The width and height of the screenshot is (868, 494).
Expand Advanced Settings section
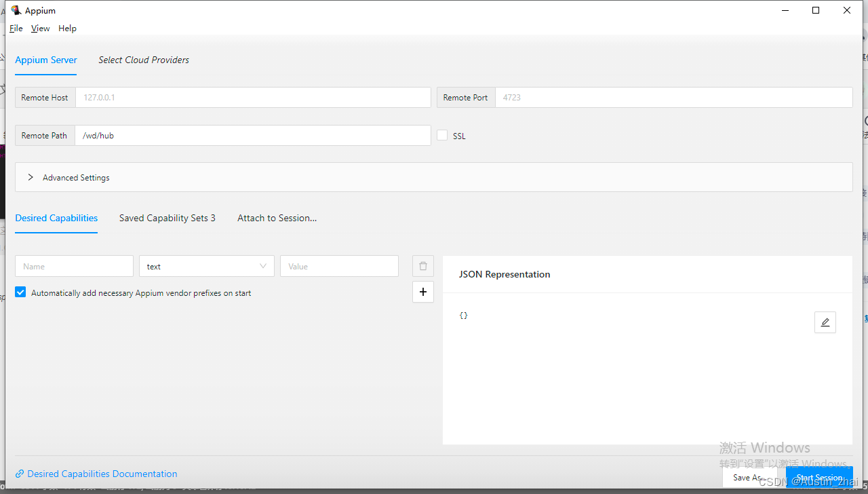tap(434, 177)
